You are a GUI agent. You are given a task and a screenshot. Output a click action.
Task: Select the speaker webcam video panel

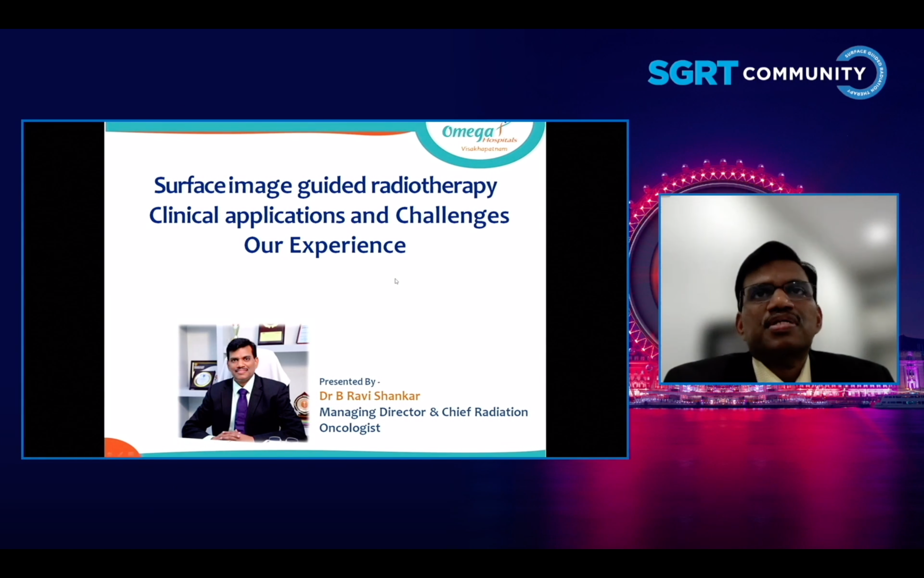[779, 289]
